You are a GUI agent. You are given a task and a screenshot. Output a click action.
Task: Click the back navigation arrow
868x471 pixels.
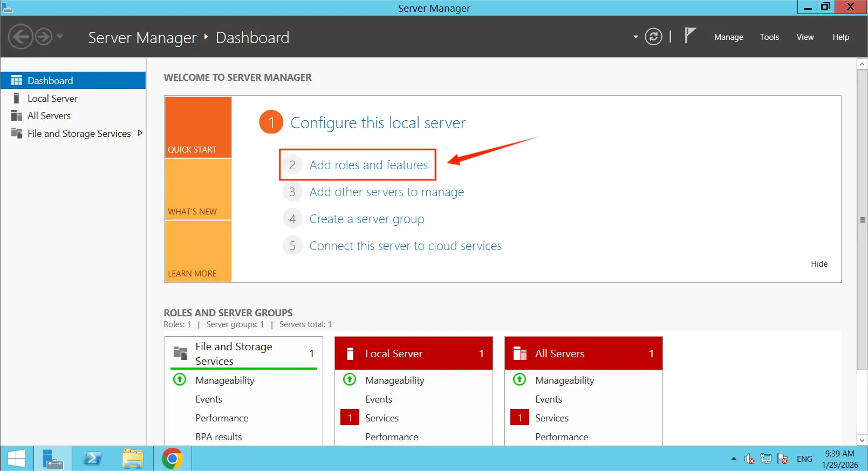point(20,37)
